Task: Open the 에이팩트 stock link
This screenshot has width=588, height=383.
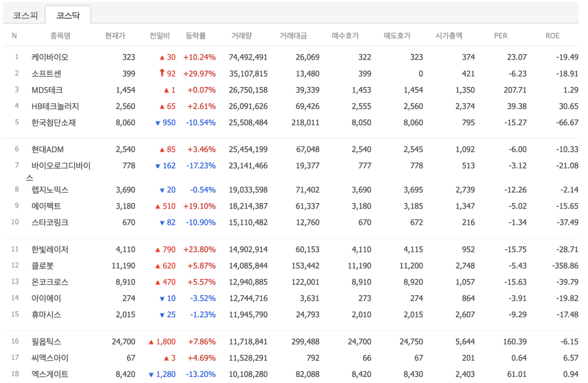Action: pos(46,206)
